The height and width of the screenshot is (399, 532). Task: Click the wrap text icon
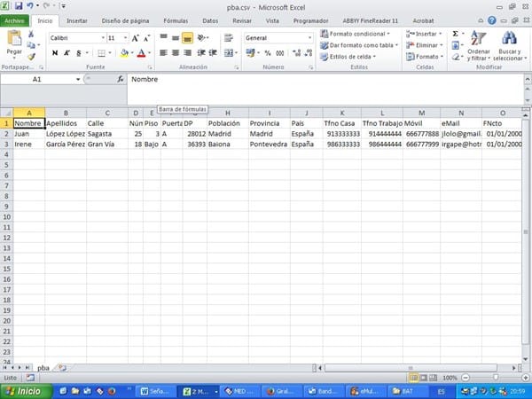[x=229, y=38]
